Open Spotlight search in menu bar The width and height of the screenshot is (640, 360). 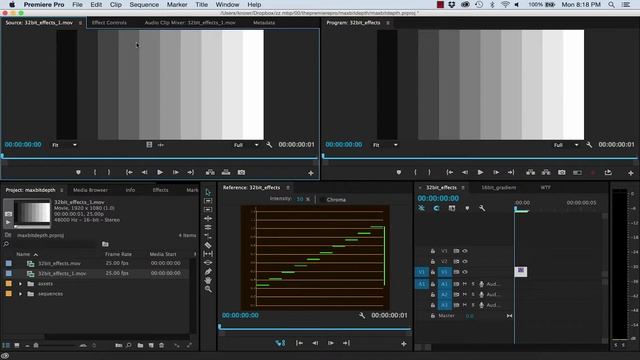coord(611,4)
